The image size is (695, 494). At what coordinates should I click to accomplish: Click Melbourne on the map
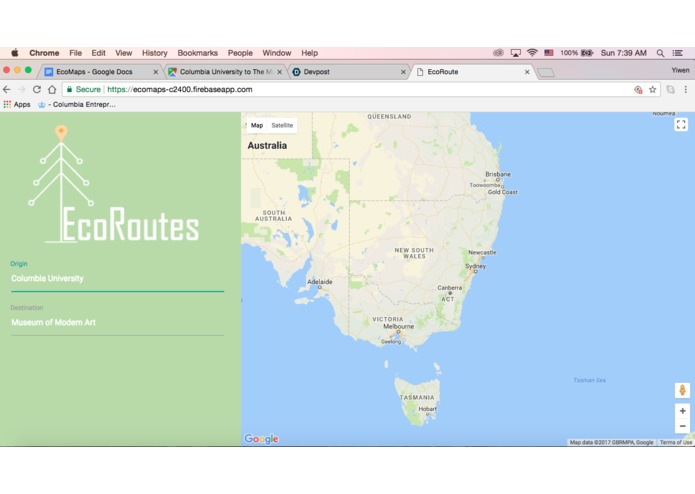pos(398,326)
